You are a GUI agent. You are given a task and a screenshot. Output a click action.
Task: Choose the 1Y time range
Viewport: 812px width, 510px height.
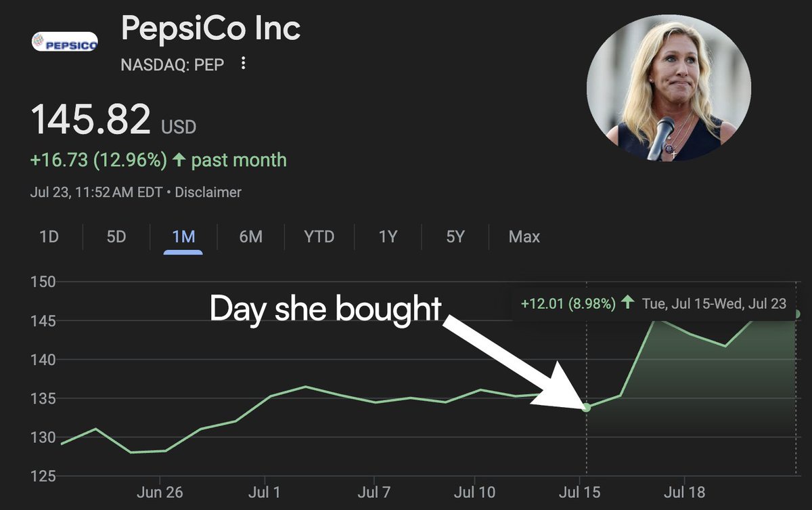(x=388, y=237)
